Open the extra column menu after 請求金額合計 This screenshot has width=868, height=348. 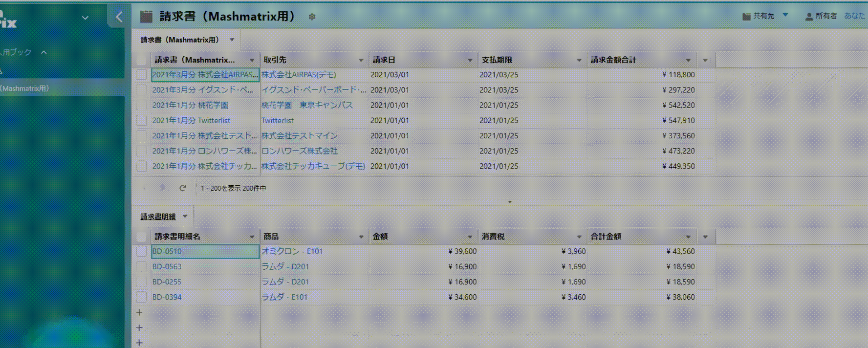point(705,60)
